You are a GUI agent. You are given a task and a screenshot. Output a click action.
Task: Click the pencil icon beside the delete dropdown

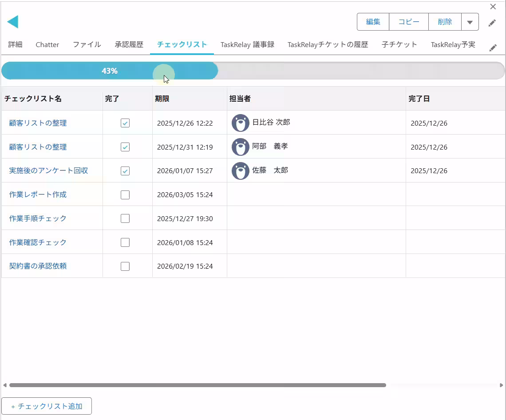pos(492,23)
